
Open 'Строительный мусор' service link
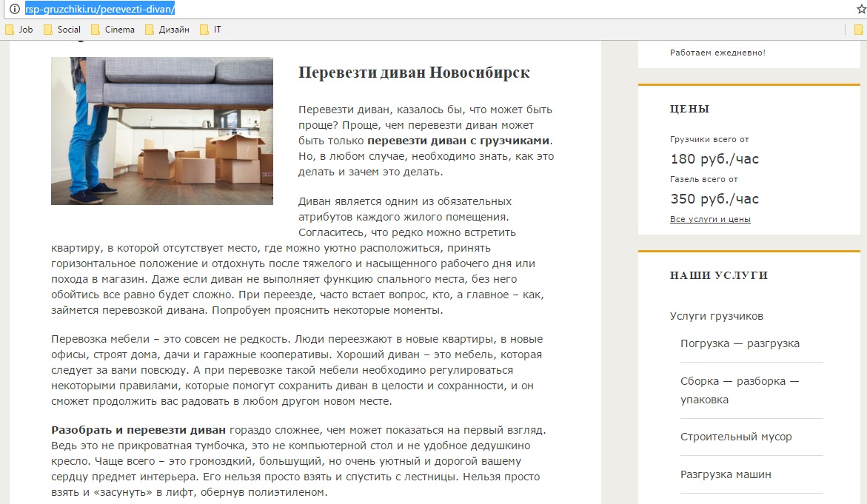[x=736, y=437]
